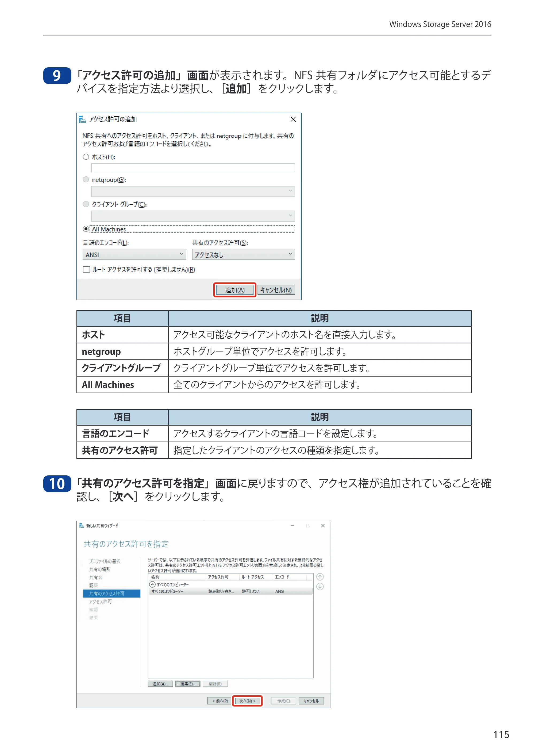Screen dimensions: 535x756
Task: Close the 新しい共有ウィザード window
Action: tap(323, 525)
